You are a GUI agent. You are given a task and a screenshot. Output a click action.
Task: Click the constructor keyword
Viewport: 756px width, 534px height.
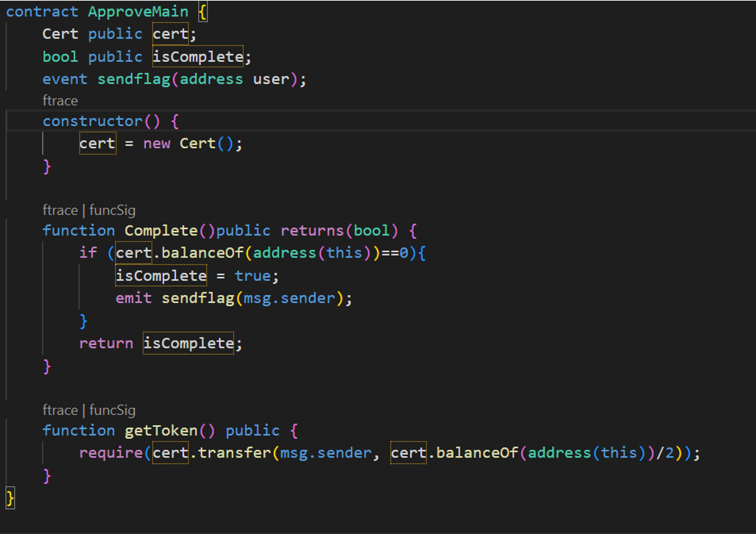(92, 121)
